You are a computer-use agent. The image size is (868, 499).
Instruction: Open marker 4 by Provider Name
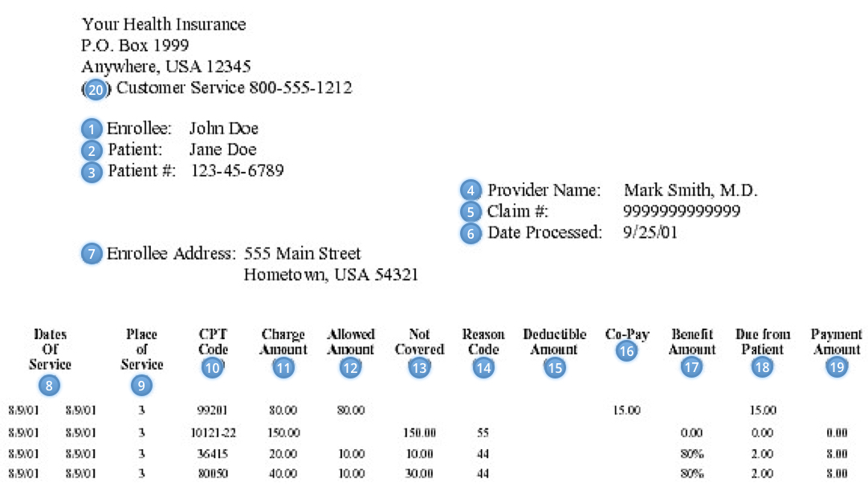click(471, 191)
